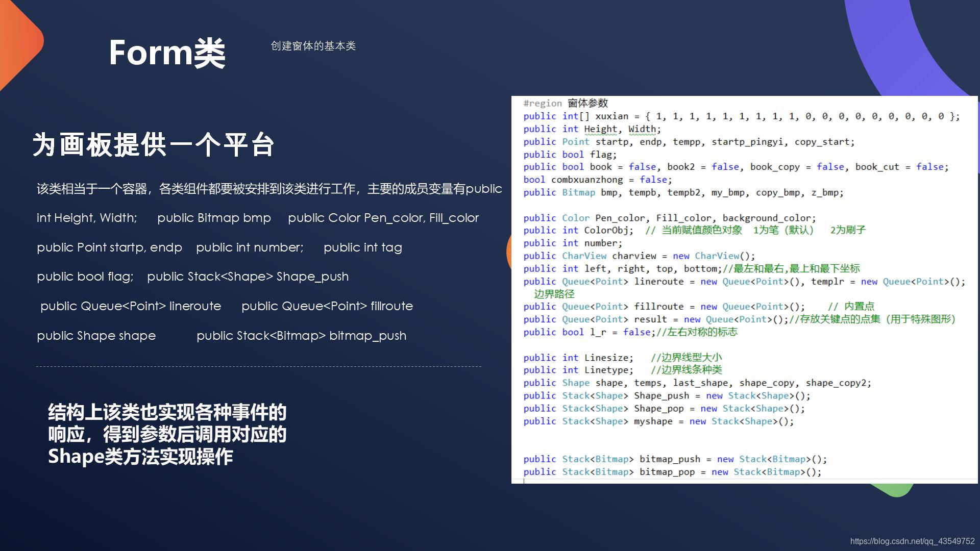The height and width of the screenshot is (551, 980).
Task: Click code line 'public int Linetype;'
Action: click(623, 369)
